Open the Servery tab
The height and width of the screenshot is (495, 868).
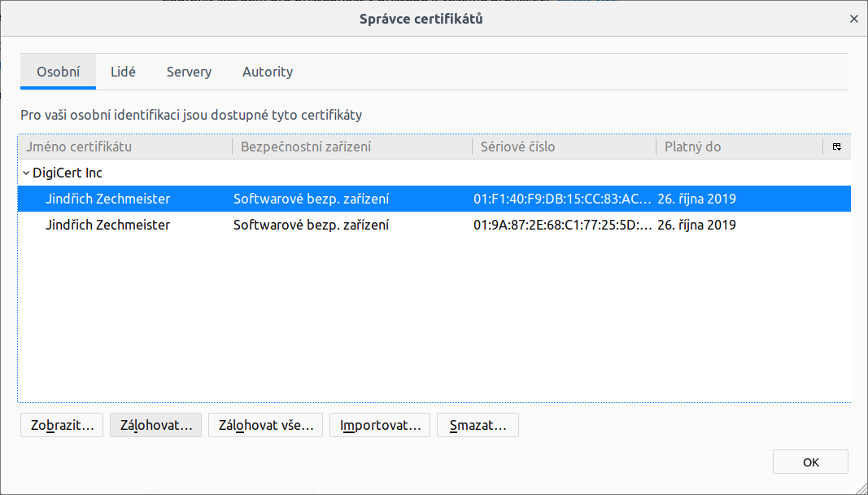[189, 72]
